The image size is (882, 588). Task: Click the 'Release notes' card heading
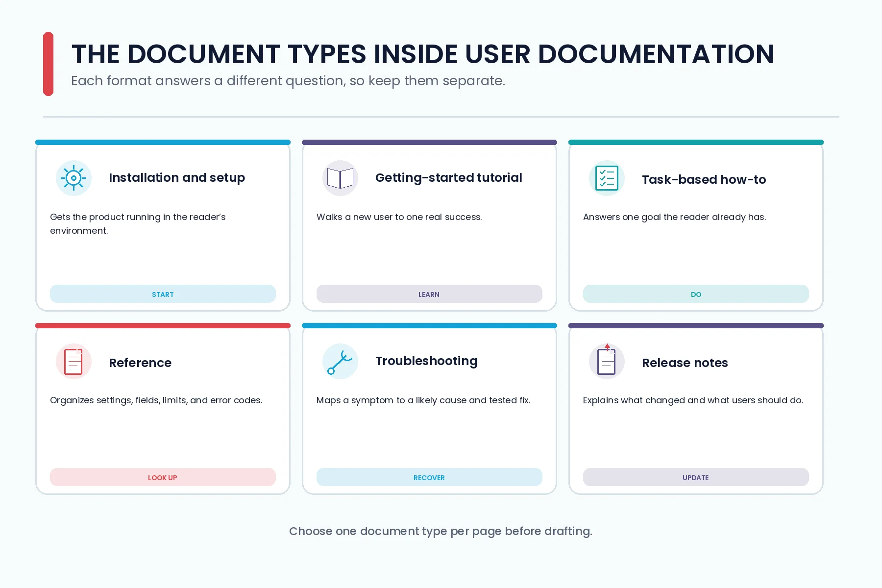click(685, 363)
